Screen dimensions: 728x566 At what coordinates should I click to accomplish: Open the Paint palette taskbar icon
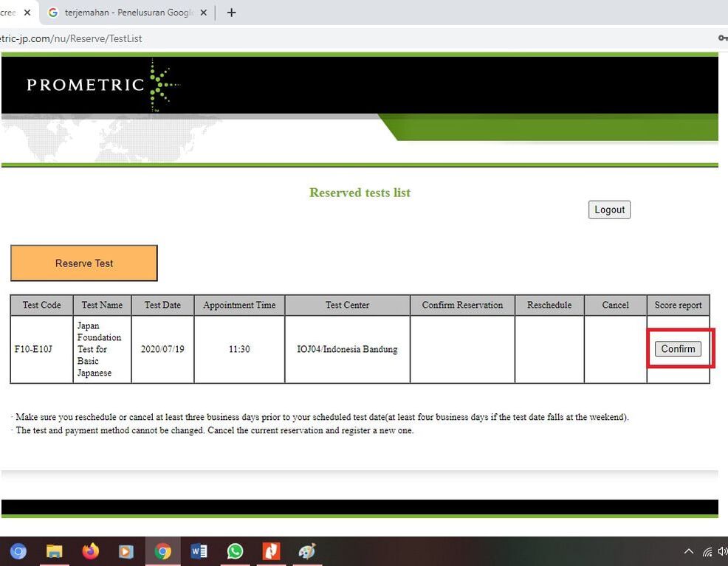coord(307,551)
